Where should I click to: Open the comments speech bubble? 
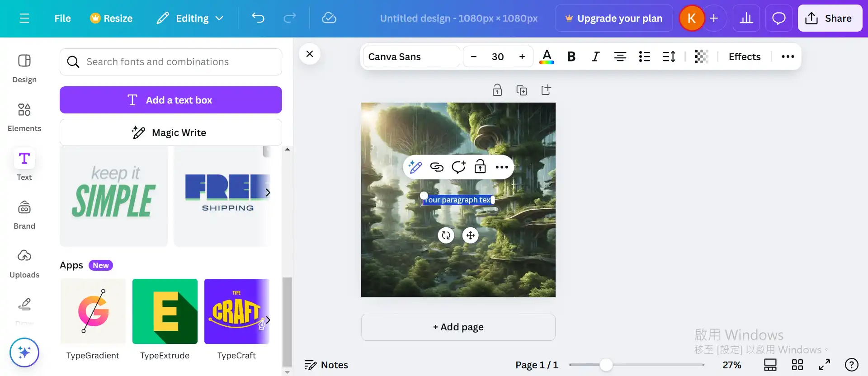(778, 18)
